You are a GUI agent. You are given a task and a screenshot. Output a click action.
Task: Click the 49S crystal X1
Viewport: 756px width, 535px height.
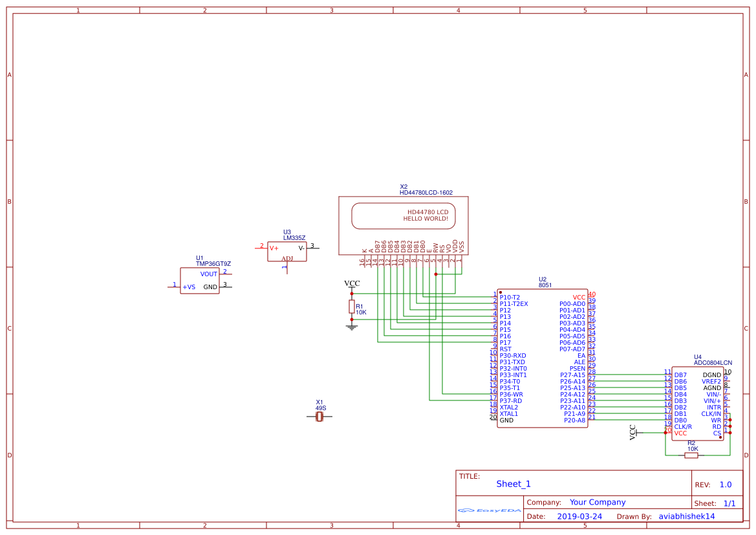click(320, 417)
